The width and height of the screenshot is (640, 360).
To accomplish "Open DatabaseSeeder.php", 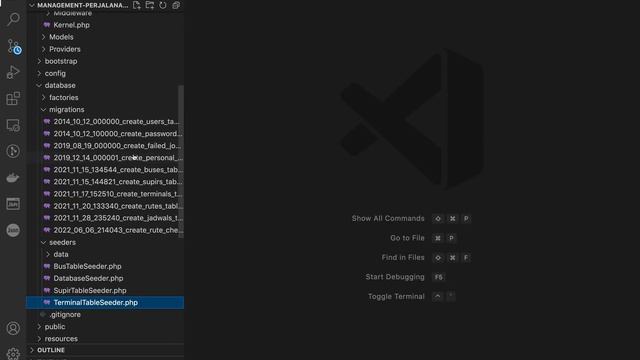I will point(105,278).
